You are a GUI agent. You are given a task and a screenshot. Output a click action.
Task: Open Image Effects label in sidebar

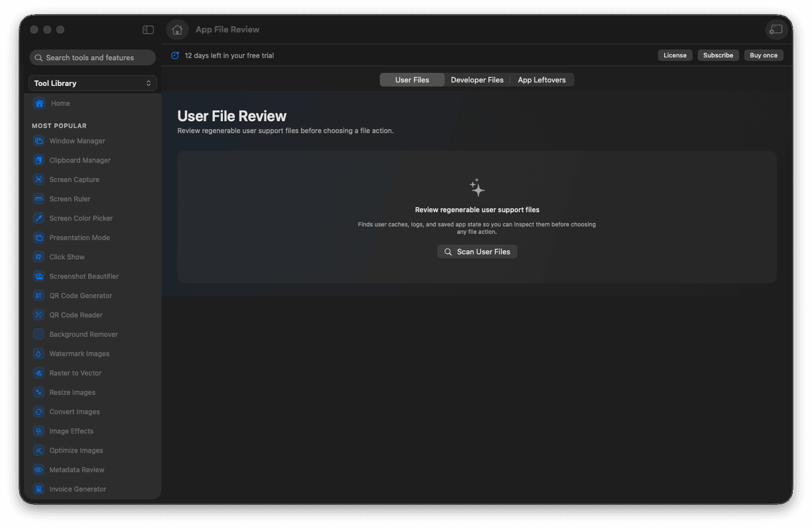pyautogui.click(x=72, y=431)
